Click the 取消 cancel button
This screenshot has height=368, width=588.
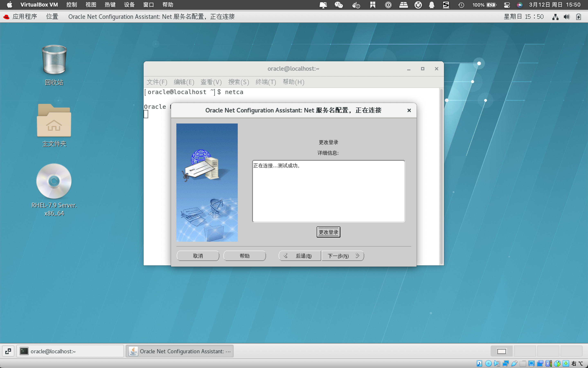[198, 256]
